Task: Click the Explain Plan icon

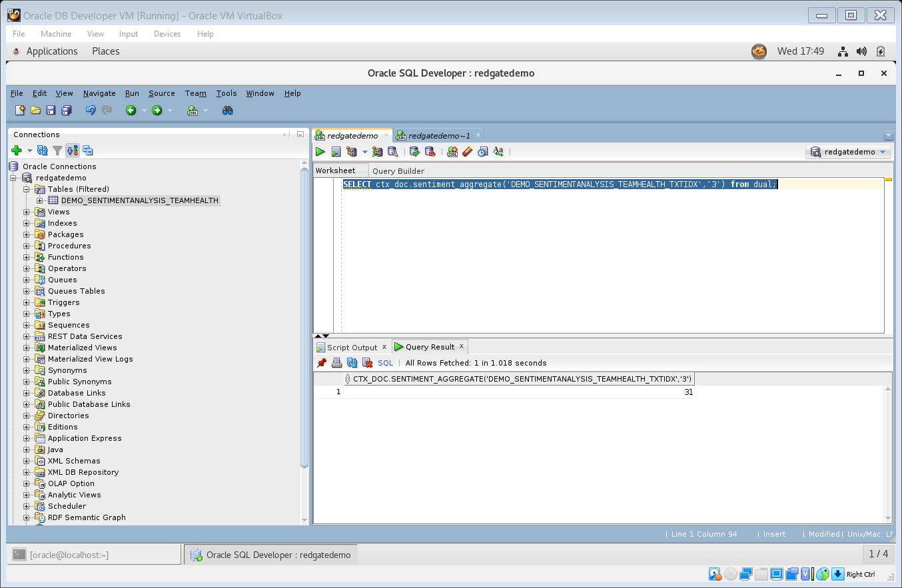Action: (352, 152)
